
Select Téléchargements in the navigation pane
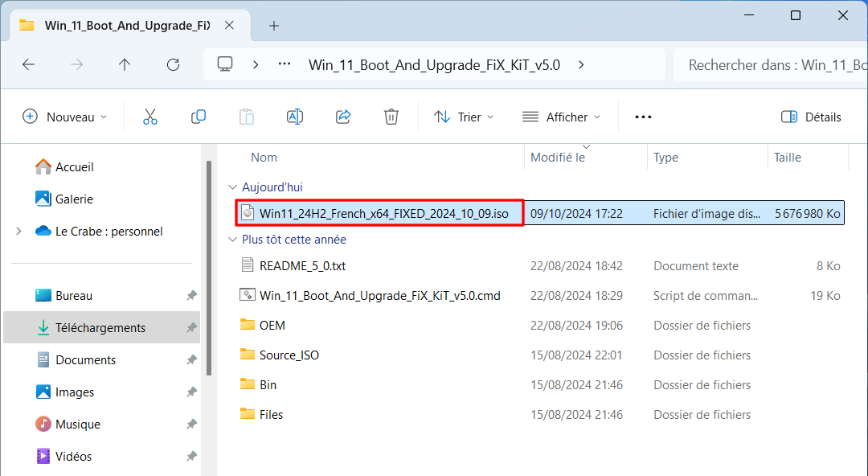click(x=101, y=327)
